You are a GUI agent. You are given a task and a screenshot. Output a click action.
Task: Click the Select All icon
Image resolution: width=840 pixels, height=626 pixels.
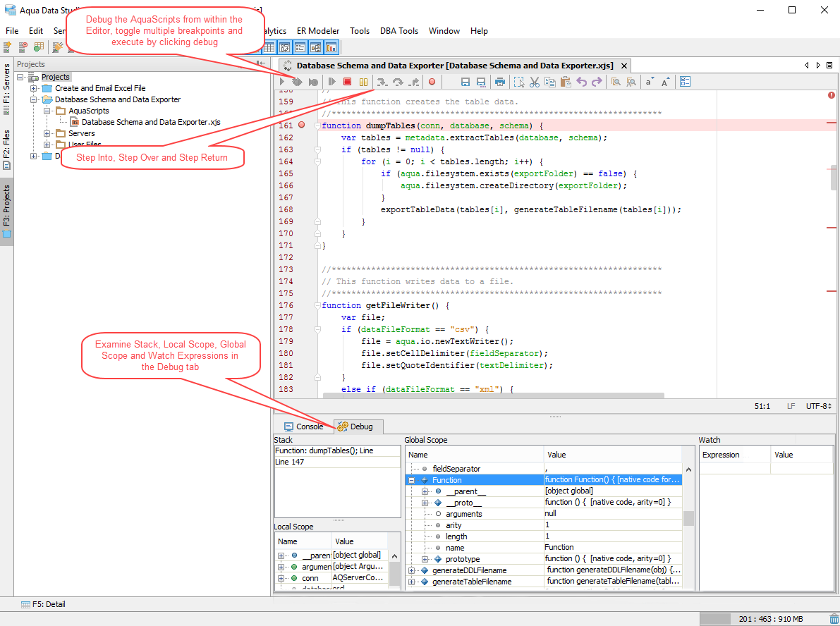[x=518, y=82]
